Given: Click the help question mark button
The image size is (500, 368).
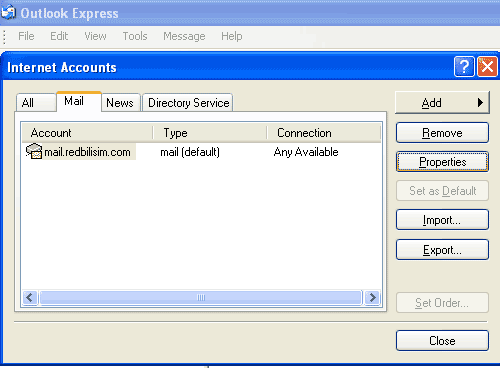Looking at the screenshot, I should click(464, 67).
